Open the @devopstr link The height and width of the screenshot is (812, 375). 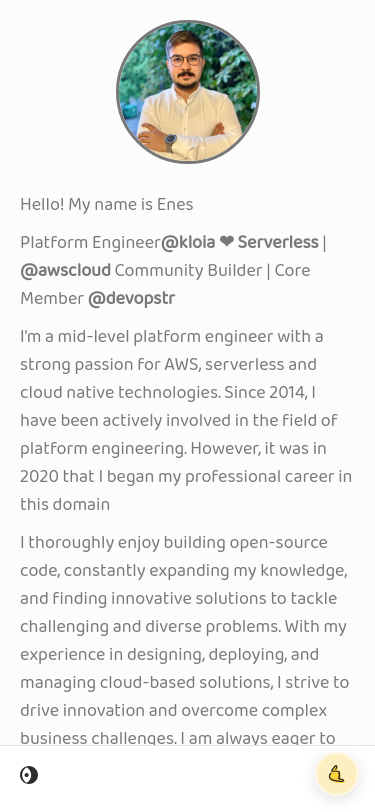tap(132, 298)
